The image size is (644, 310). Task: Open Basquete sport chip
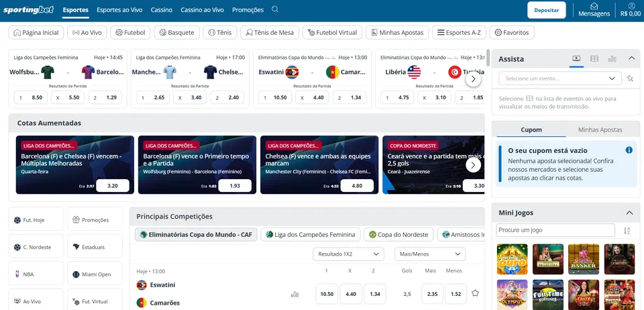(176, 32)
